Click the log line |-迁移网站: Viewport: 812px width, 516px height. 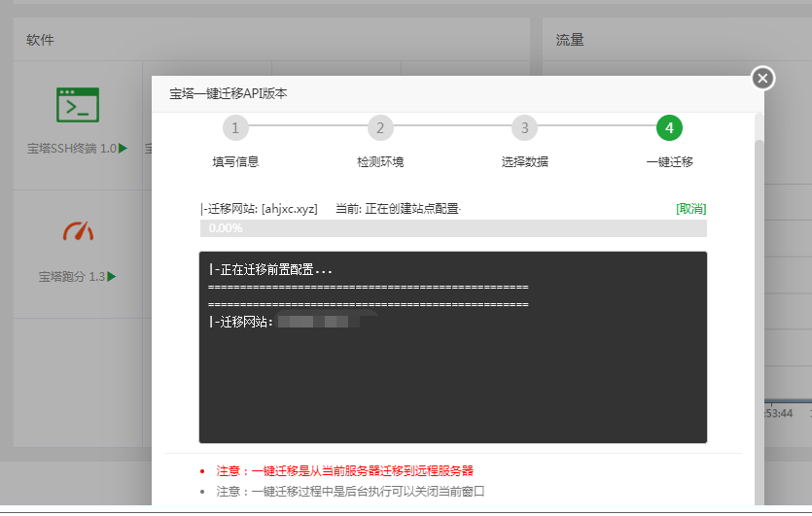click(x=241, y=322)
